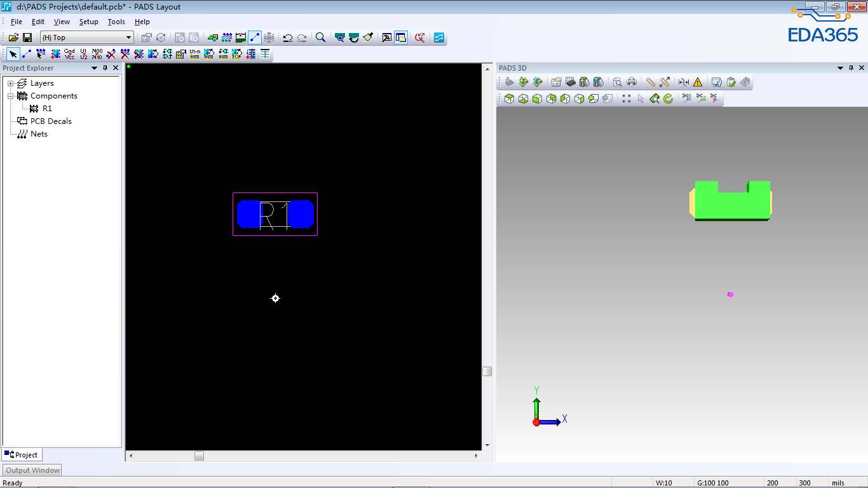
Task: Click the canvas scroll-right arrow
Action: click(477, 456)
